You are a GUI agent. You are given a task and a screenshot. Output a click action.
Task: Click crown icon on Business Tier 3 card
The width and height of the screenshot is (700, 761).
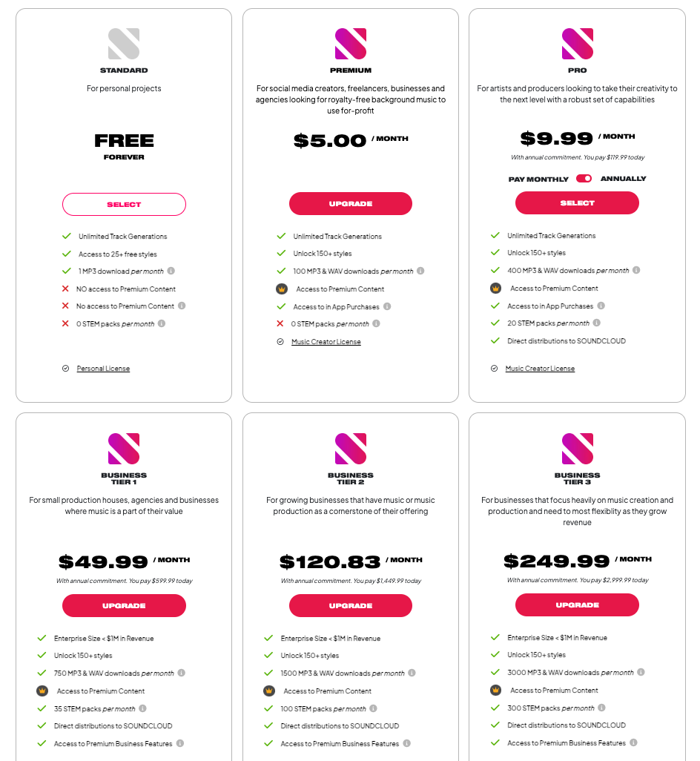pos(495,690)
